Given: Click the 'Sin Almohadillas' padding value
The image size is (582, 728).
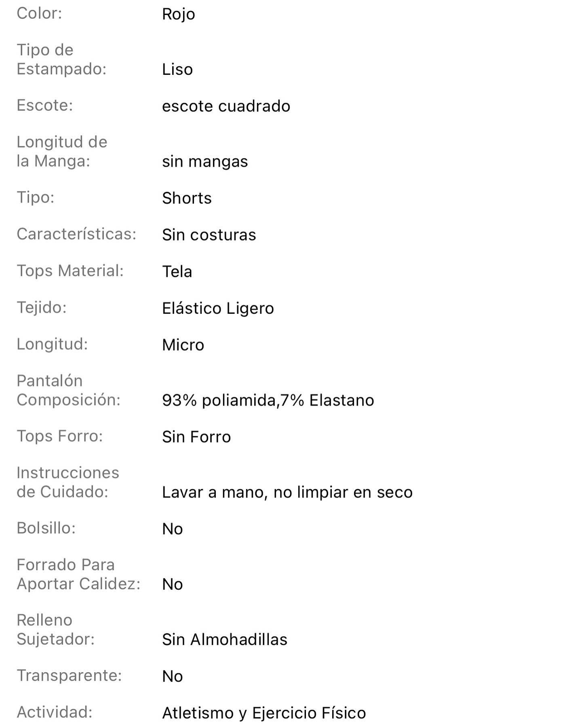Looking at the screenshot, I should coord(225,639).
